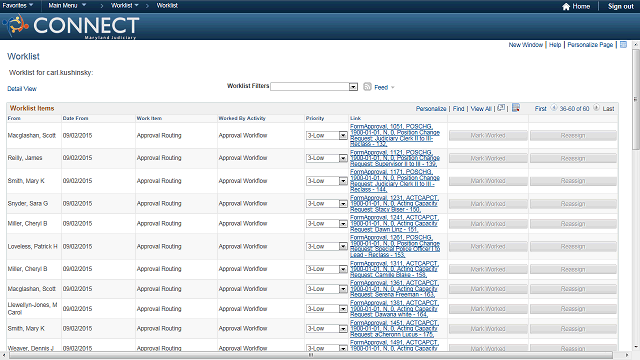Open FormApproval 1121 link for Reilly, James
This screenshot has width=640, height=360.
pos(395,158)
